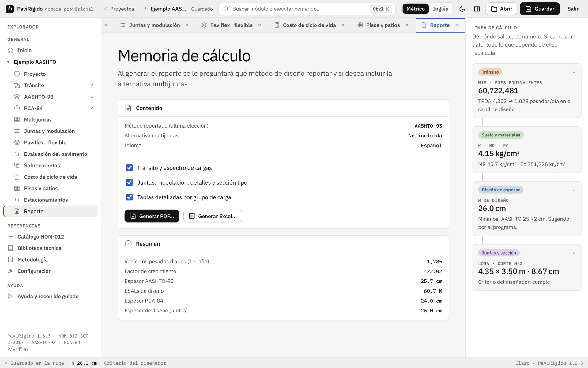Screen dimensions: 588x368
Task: Click Generar PDF button
Action: [152, 216]
